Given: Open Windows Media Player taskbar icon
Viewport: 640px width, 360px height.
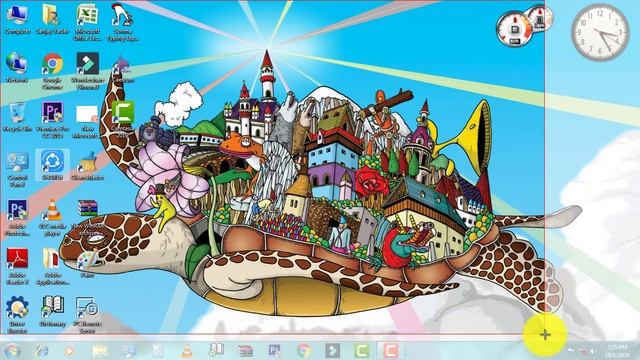Looking at the screenshot, I should (x=70, y=350).
